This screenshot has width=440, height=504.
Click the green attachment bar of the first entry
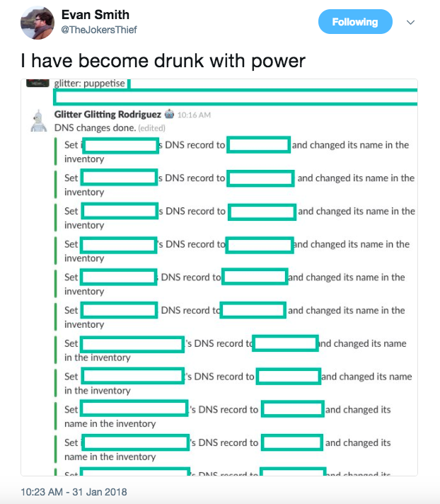pos(56,151)
